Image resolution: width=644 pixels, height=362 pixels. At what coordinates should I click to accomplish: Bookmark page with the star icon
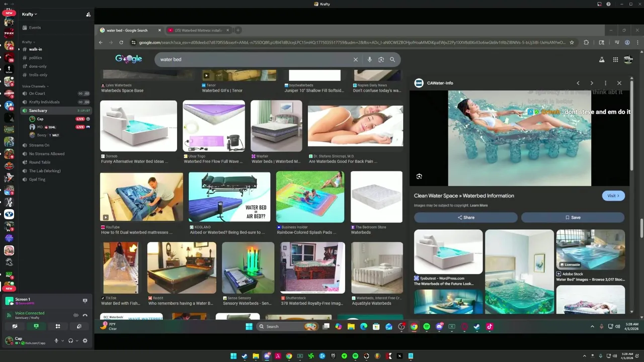[572, 43]
